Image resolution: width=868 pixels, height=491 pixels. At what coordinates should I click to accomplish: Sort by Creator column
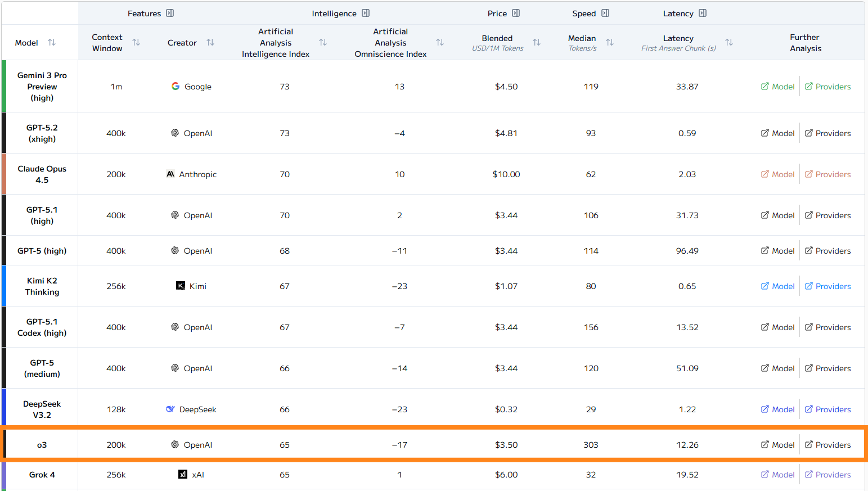coord(210,43)
